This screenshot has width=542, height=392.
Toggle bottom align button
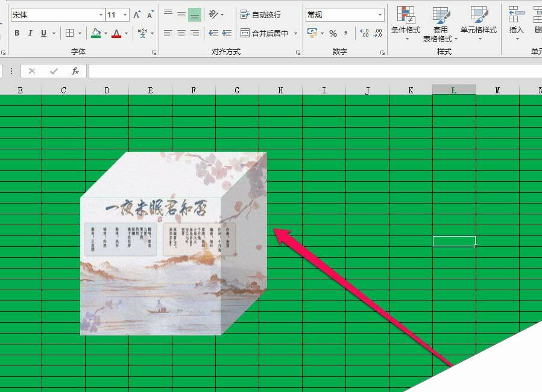tap(195, 14)
